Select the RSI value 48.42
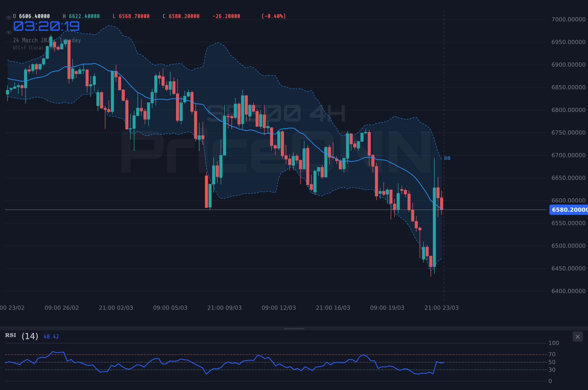The image size is (588, 390). pyautogui.click(x=51, y=336)
